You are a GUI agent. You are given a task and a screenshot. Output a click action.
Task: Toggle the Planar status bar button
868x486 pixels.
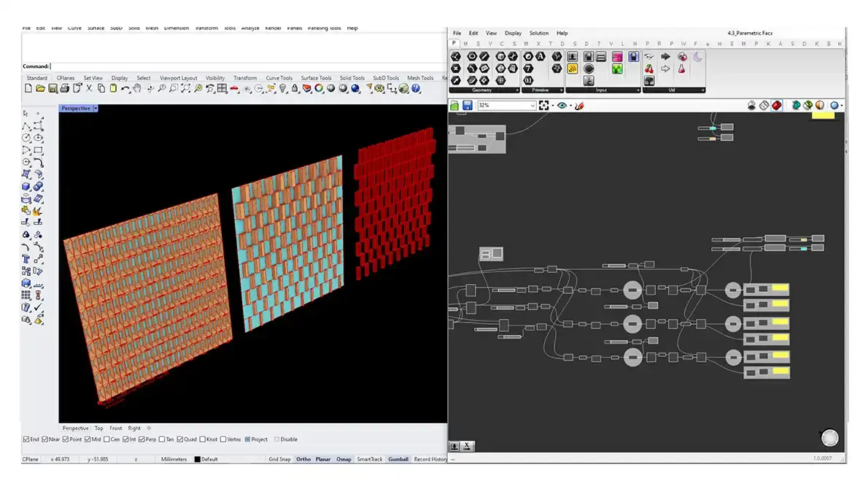[x=323, y=459]
